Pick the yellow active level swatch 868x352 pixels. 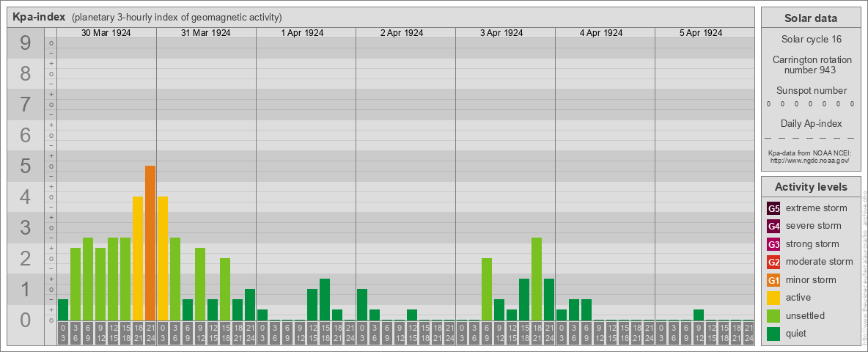(774, 298)
